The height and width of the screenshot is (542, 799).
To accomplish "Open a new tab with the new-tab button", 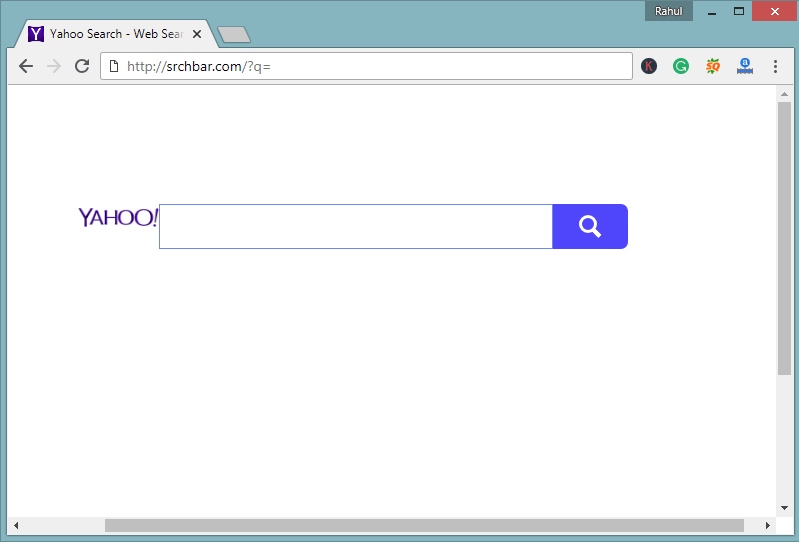I will (234, 35).
